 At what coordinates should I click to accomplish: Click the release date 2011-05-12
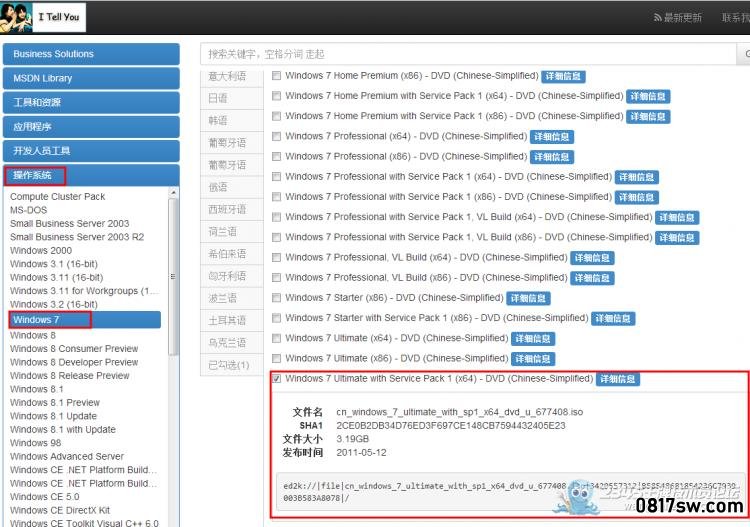click(361, 452)
